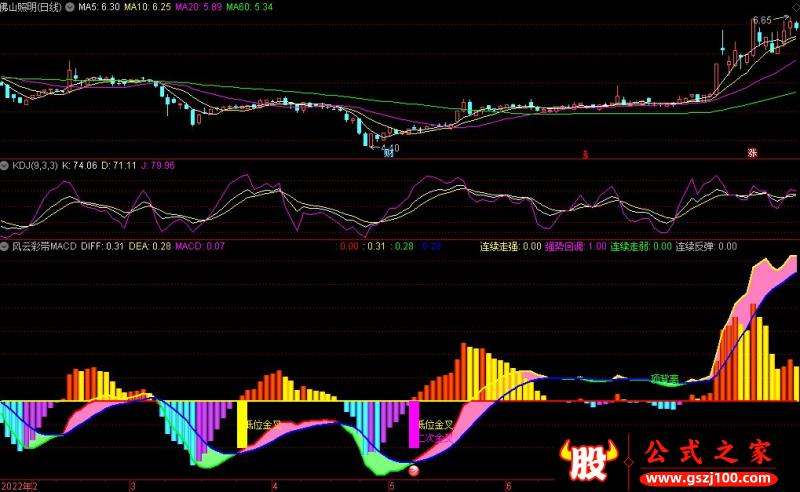This screenshot has width=800, height=492.
Task: Jump to the 2022年2 date marker
Action: 19,486
